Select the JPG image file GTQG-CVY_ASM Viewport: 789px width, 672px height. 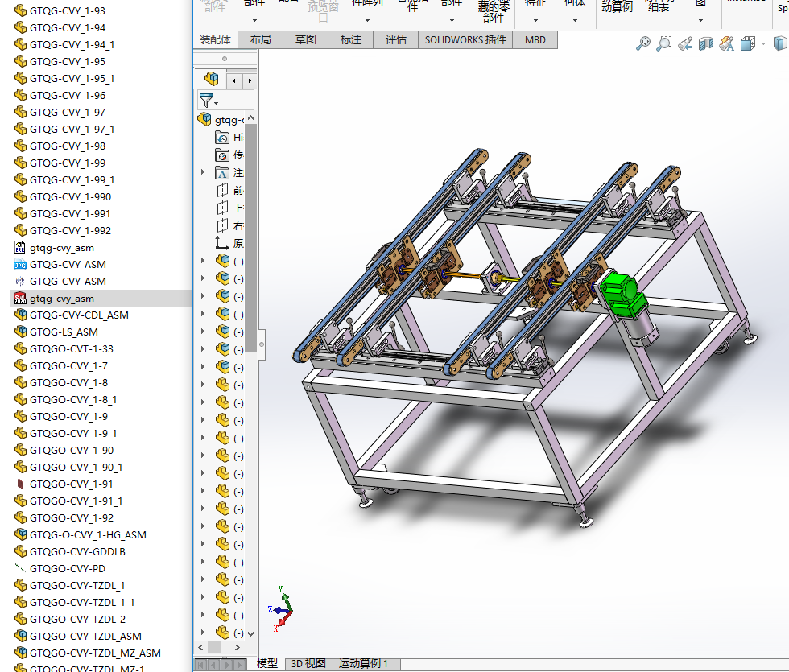[68, 265]
